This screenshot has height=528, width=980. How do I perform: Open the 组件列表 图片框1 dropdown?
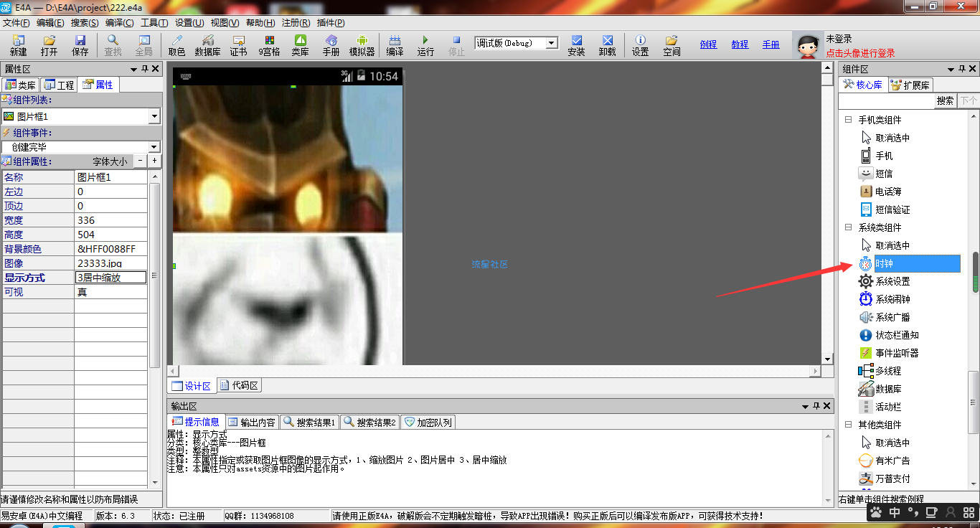point(154,115)
